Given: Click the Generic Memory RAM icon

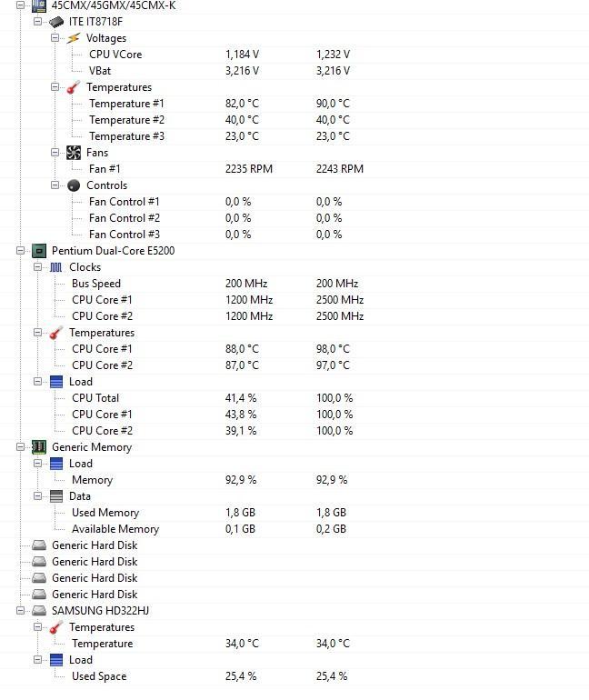Looking at the screenshot, I should (x=39, y=447).
